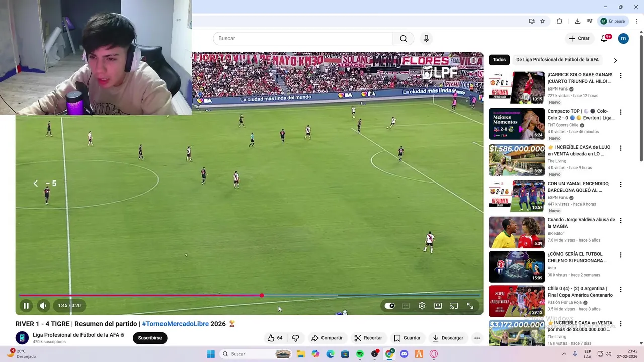Toggle the autoplay switch in player
The width and height of the screenshot is (644, 362).
pos(389,306)
